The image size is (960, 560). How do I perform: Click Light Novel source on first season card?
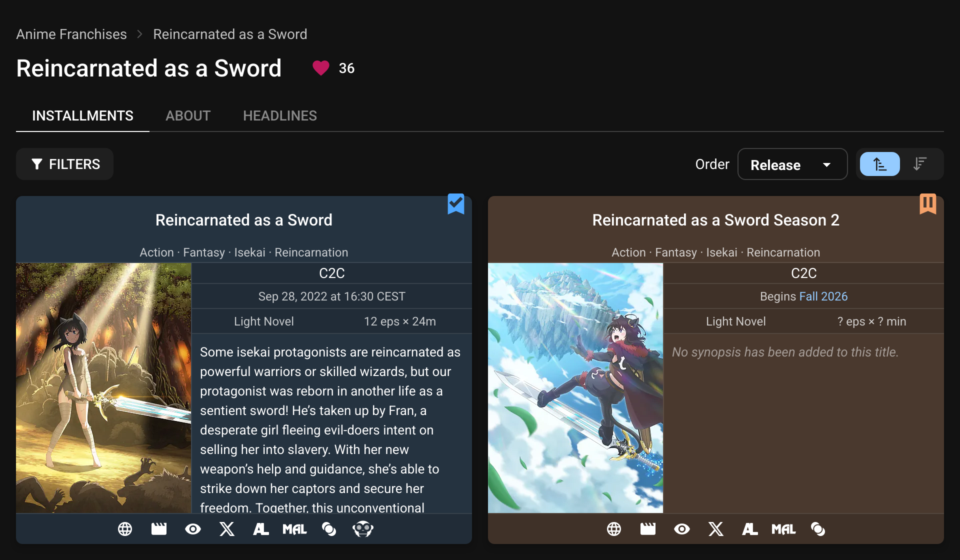[x=264, y=321]
